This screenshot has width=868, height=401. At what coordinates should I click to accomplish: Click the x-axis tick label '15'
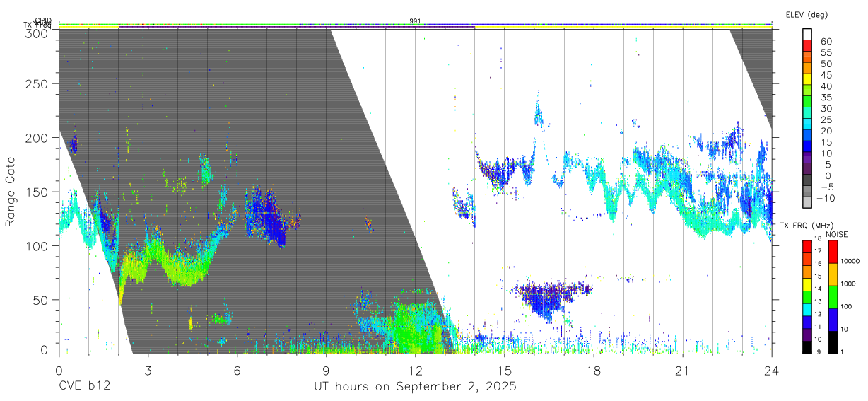point(505,370)
